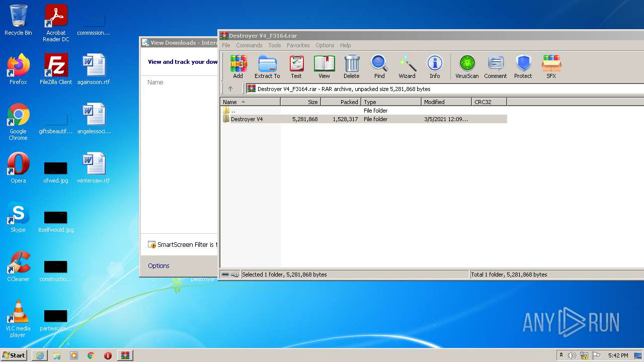Viewport: 644px width, 362px height.
Task: Open the View toolbar icon
Action: point(324,67)
